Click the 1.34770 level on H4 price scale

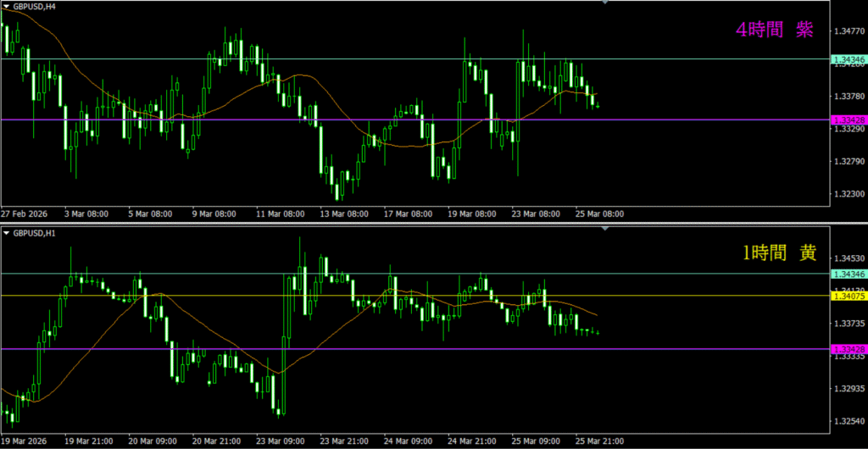(x=849, y=31)
